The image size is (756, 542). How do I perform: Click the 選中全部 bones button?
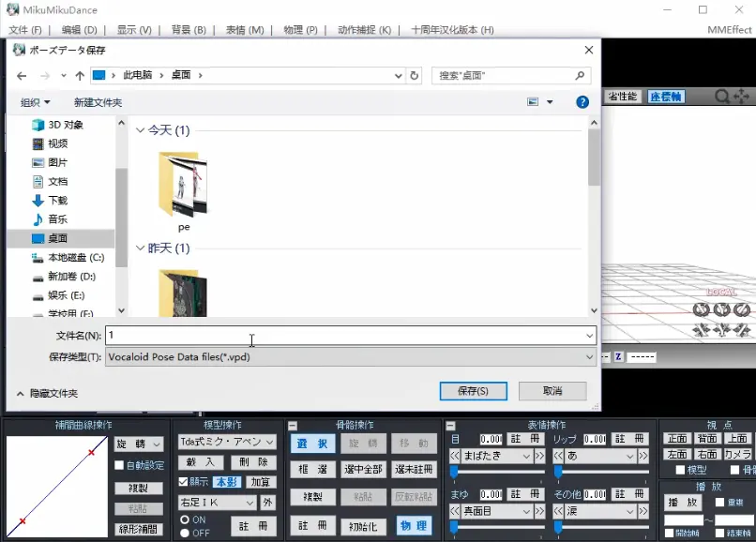tap(363, 469)
